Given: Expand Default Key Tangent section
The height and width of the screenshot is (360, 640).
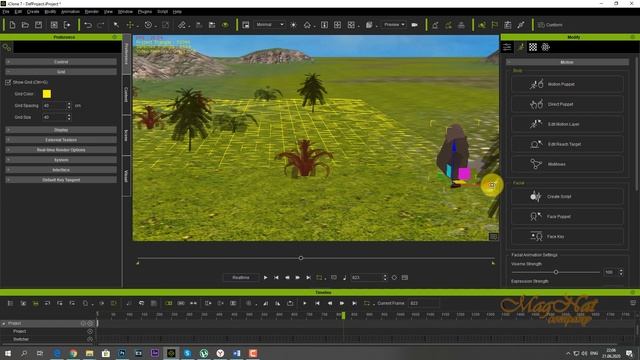Looking at the screenshot, I should click(x=61, y=180).
